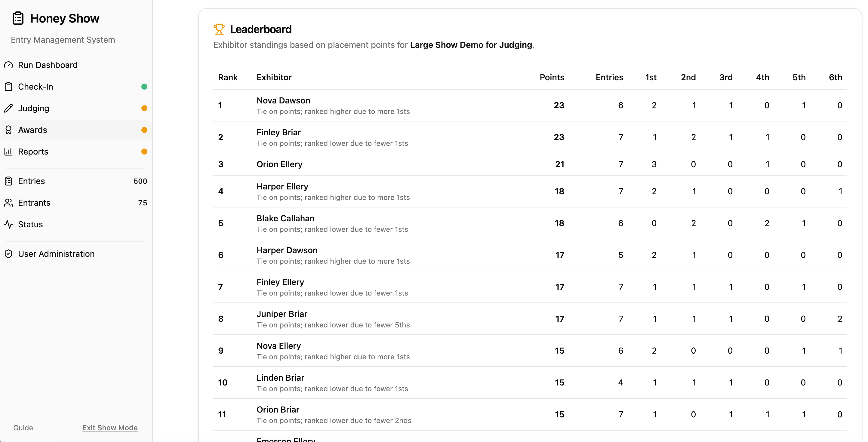Click the Leaderboard trophy icon
This screenshot has height=442, width=868.
point(219,29)
